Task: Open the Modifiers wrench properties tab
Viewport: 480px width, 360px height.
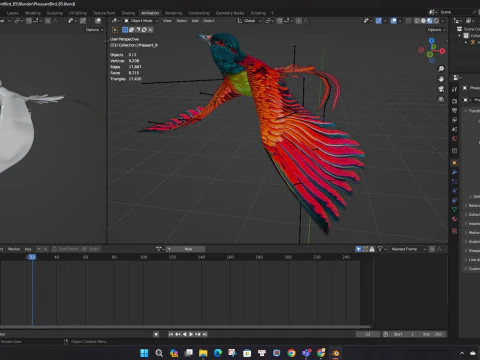Action: pyautogui.click(x=454, y=172)
